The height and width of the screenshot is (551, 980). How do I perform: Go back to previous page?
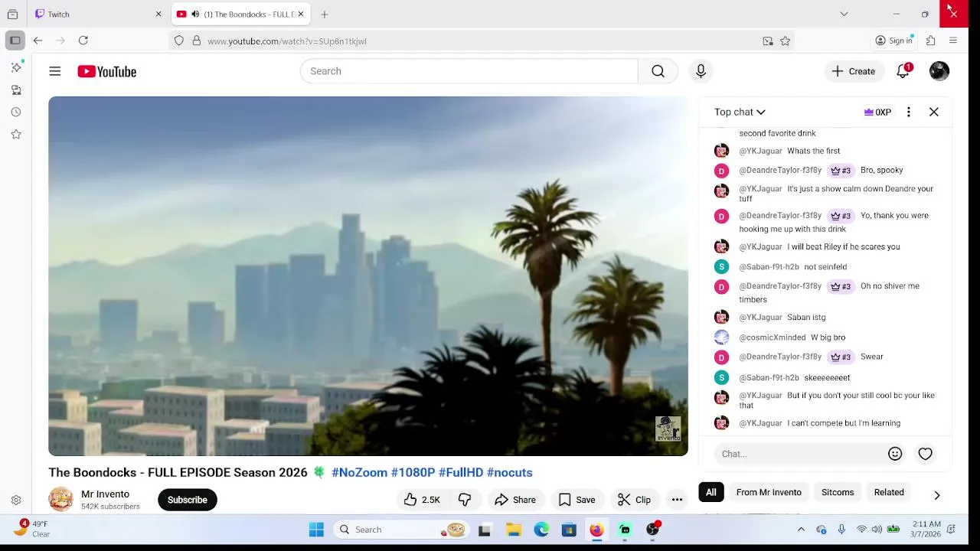coord(38,41)
